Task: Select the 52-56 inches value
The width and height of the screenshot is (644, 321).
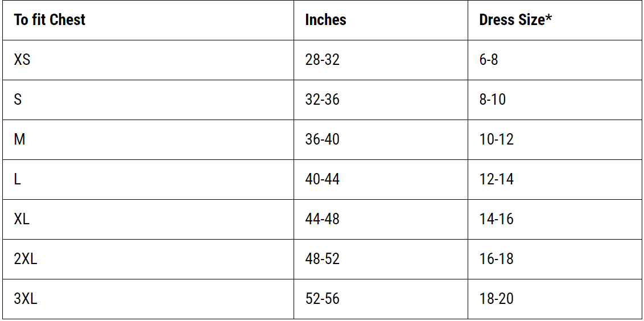Action: pos(322,299)
